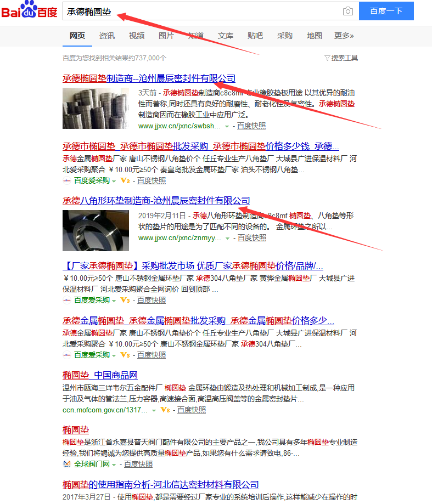Switch to 贴吧 tab
Viewport: 432px width, 504px height.
(255, 36)
